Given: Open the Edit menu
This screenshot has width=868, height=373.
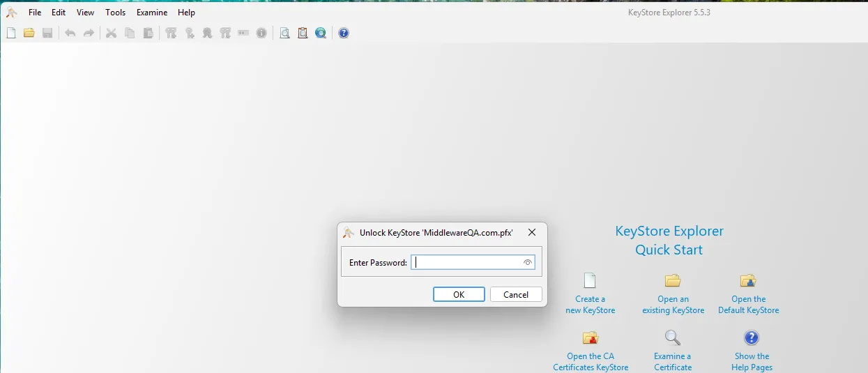Looking at the screenshot, I should pos(59,13).
